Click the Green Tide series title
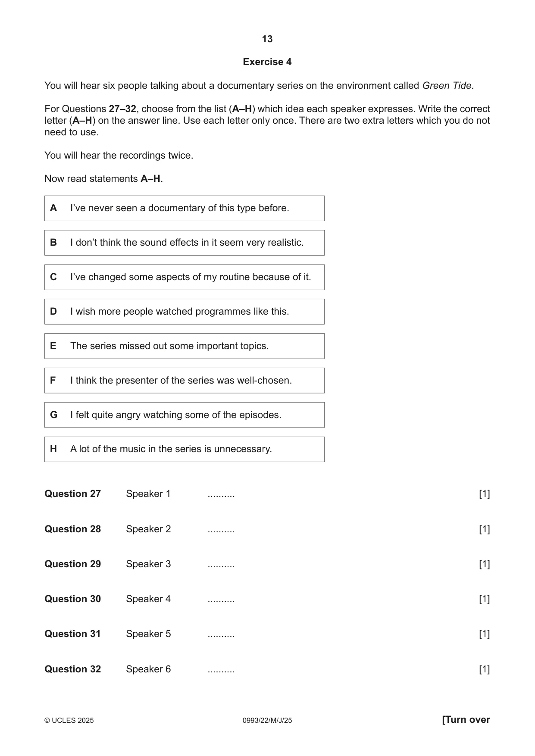The image size is (535, 756). [x=447, y=86]
